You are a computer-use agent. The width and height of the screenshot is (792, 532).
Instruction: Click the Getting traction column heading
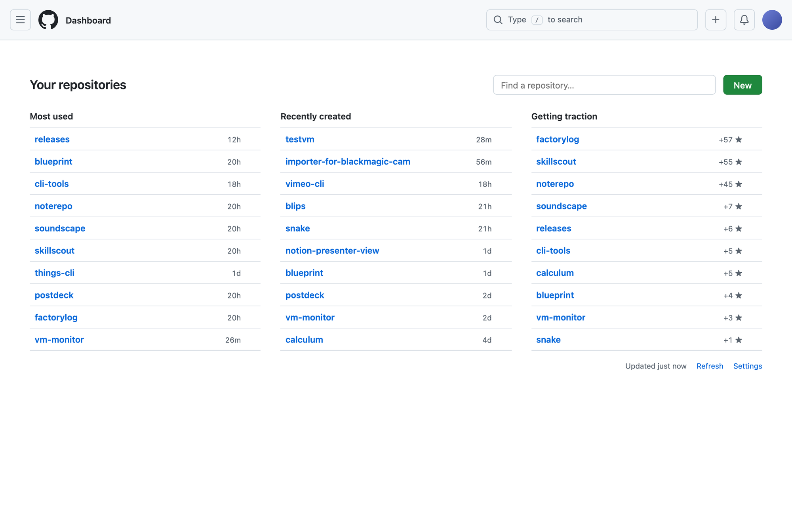click(x=564, y=116)
